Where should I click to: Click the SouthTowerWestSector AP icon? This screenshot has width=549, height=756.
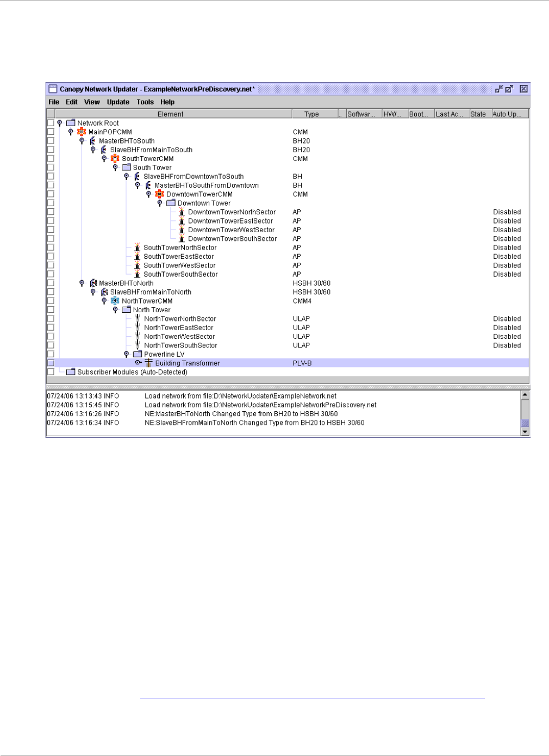[x=137, y=265]
